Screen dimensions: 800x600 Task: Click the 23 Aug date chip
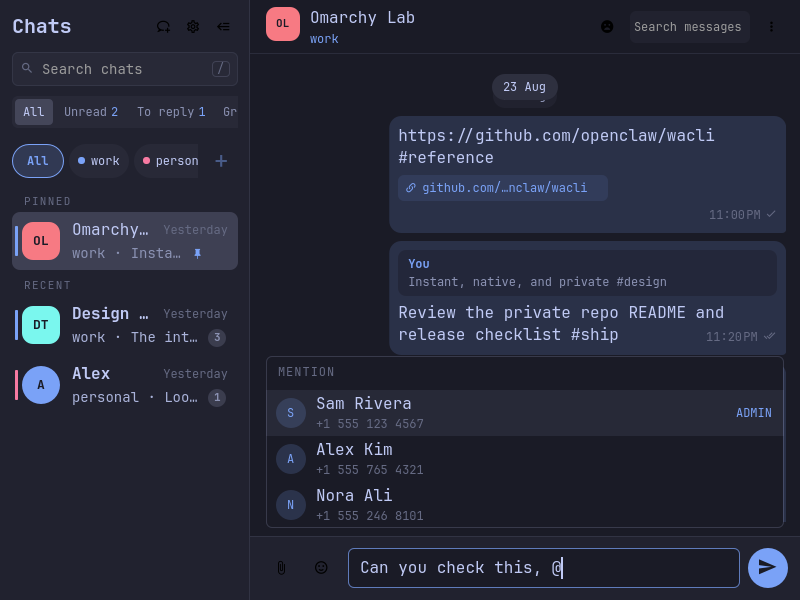click(x=524, y=87)
